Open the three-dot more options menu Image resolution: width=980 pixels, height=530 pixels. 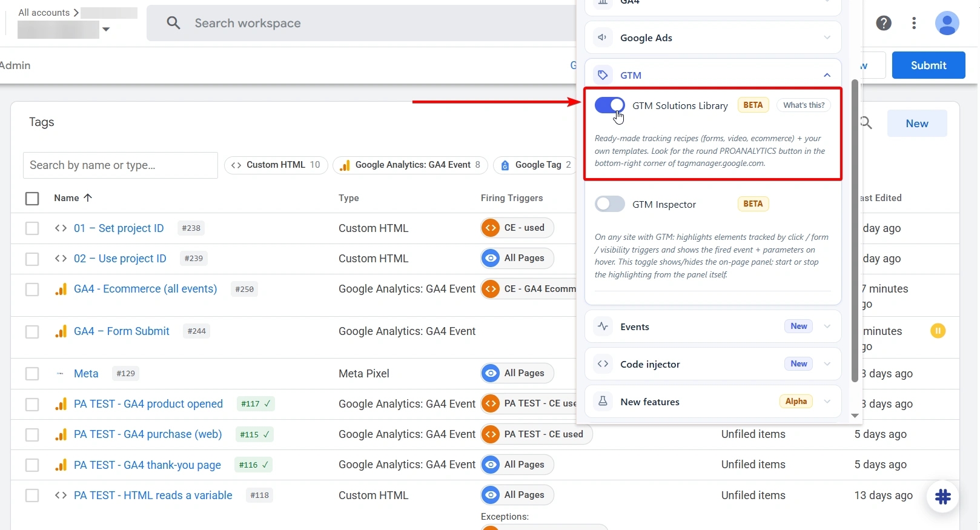point(914,23)
